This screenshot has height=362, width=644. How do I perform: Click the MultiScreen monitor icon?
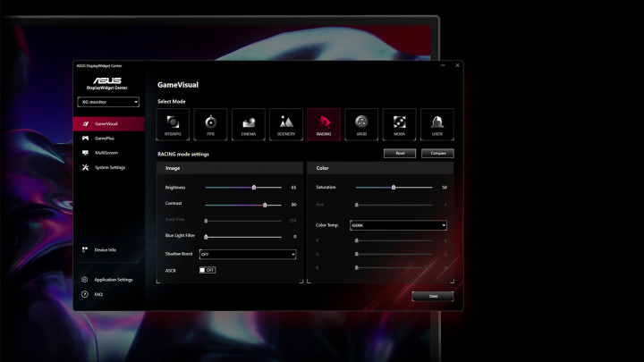85,153
